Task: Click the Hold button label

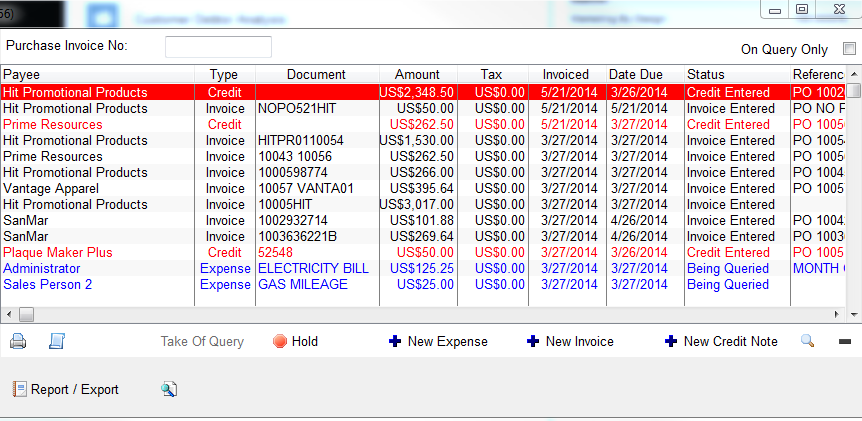Action: click(305, 341)
